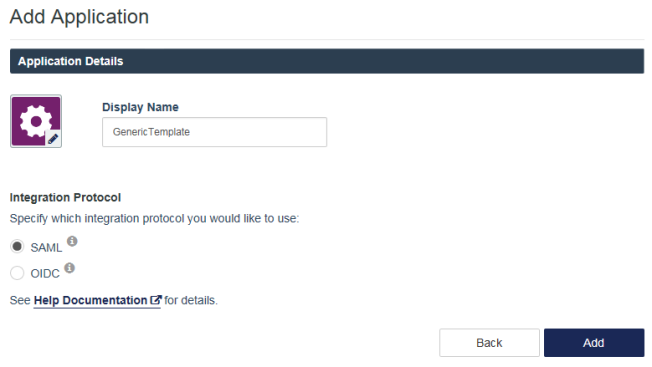The width and height of the screenshot is (652, 367).
Task: Click the Back button
Action: 489,343
